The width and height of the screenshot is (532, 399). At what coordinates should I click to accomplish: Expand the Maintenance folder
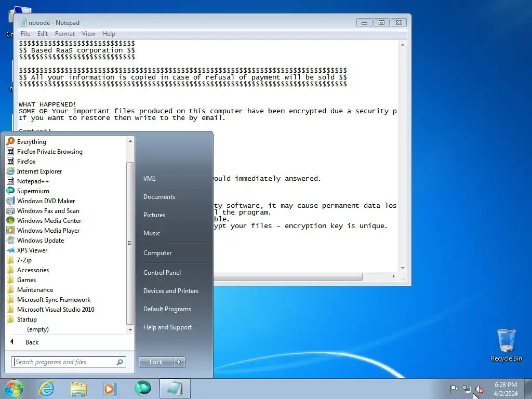coord(35,289)
